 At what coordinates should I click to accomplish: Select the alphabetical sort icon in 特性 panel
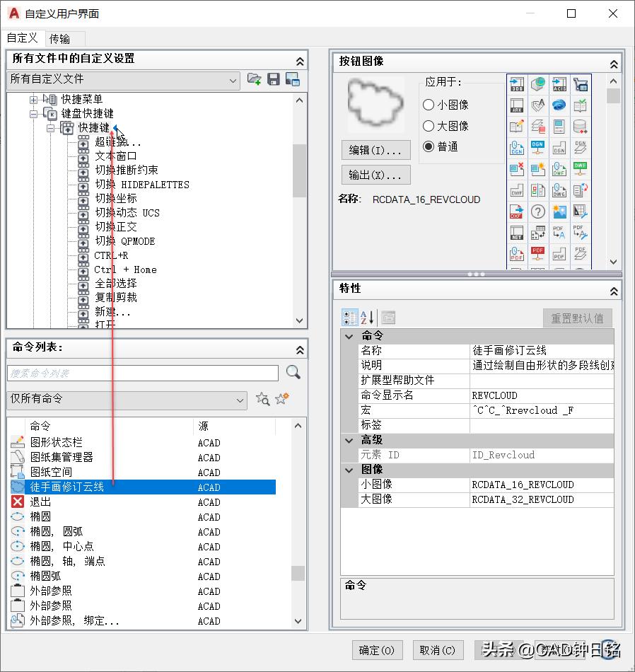click(365, 317)
